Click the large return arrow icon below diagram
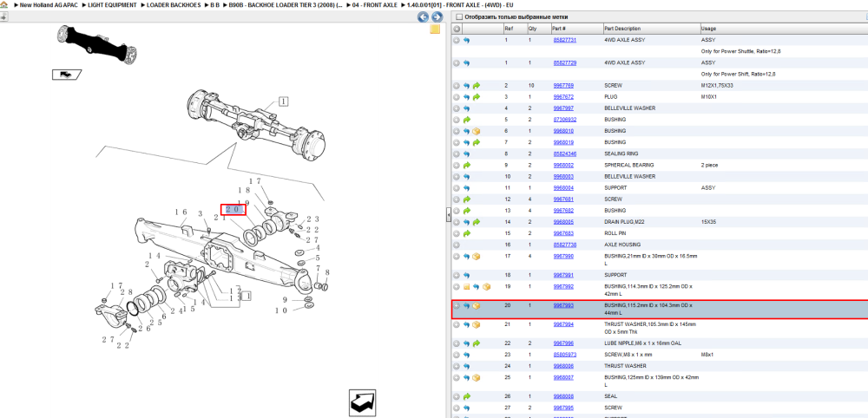868x418 pixels. 363,402
